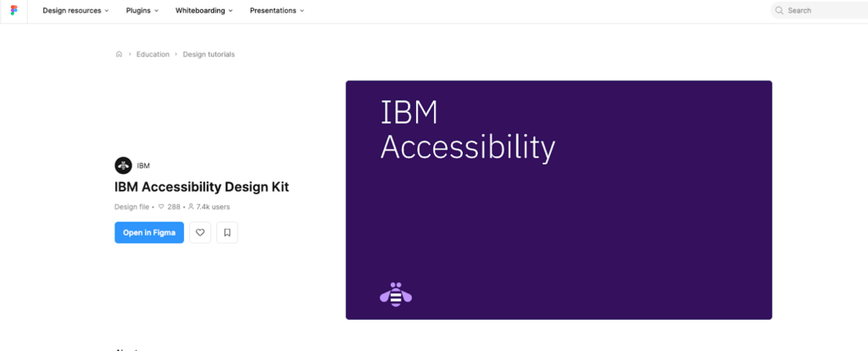
Task: Save the file with bookmark button
Action: click(227, 232)
